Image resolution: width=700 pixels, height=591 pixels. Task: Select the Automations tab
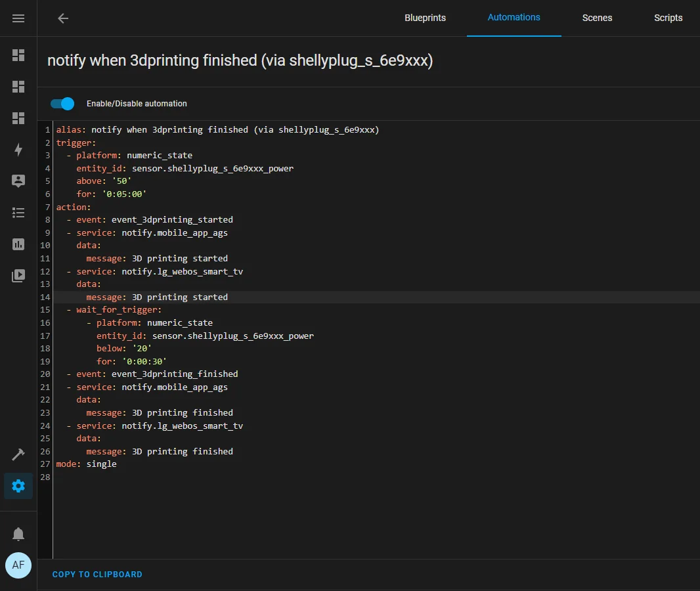(514, 18)
